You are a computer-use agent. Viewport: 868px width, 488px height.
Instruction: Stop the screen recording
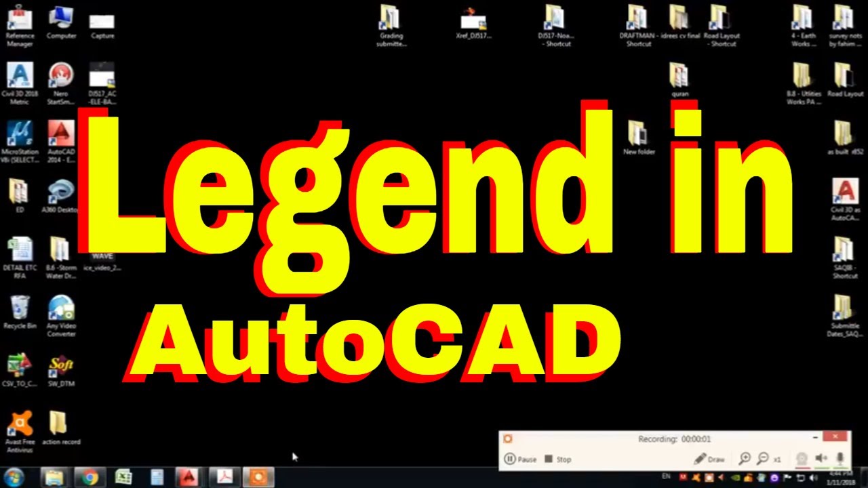point(558,459)
